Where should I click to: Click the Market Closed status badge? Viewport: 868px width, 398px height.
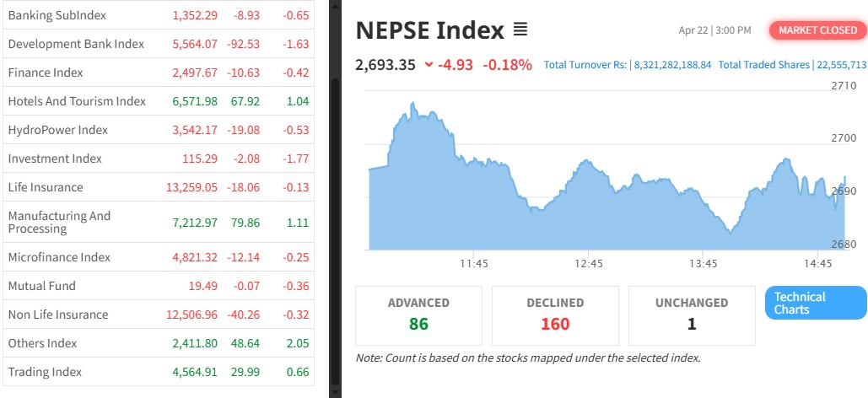817,30
